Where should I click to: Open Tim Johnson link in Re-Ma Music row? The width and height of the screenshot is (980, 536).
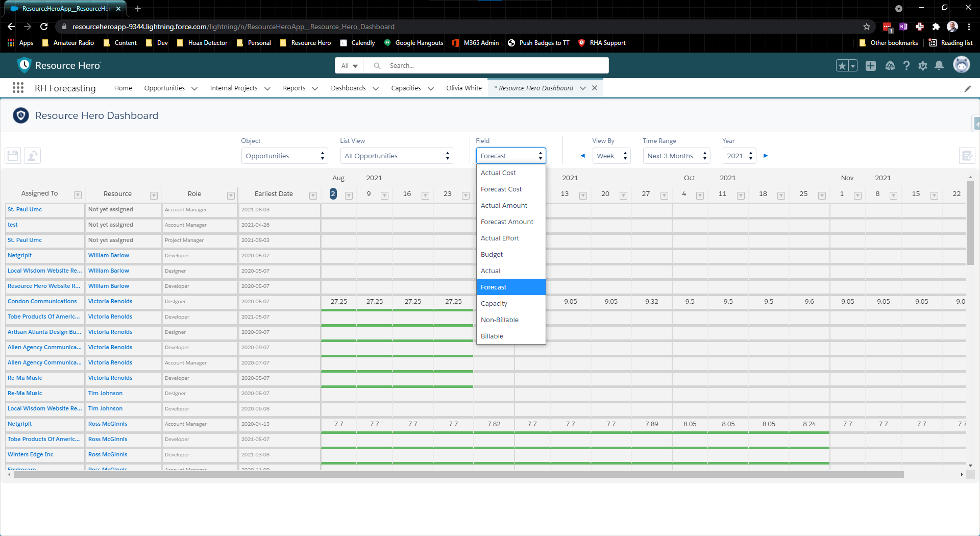105,393
